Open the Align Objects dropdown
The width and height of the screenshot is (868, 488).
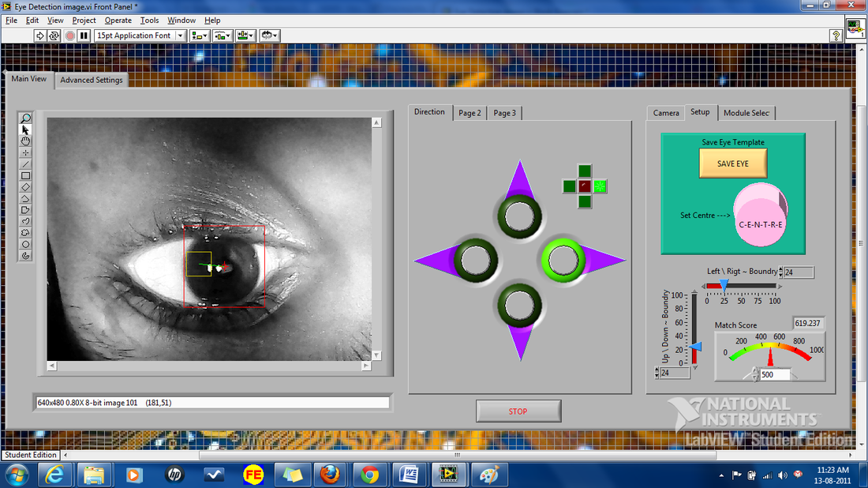tap(200, 36)
